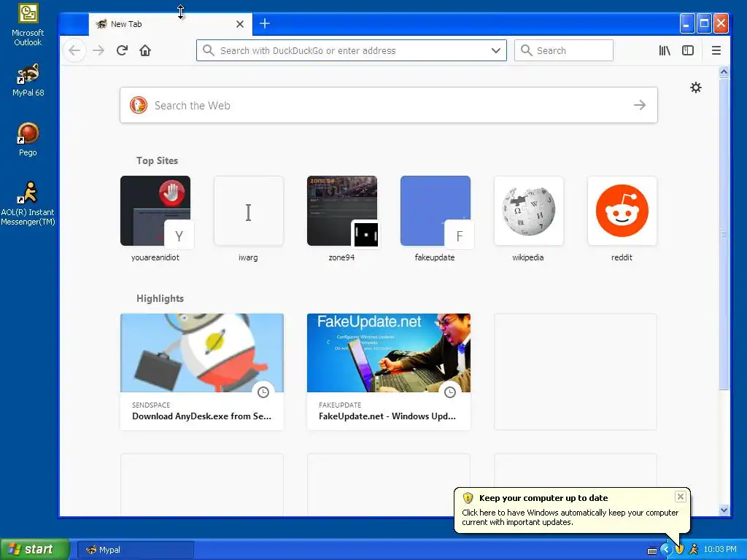Expand the address bar history dropdown
This screenshot has width=747, height=560.
point(495,50)
